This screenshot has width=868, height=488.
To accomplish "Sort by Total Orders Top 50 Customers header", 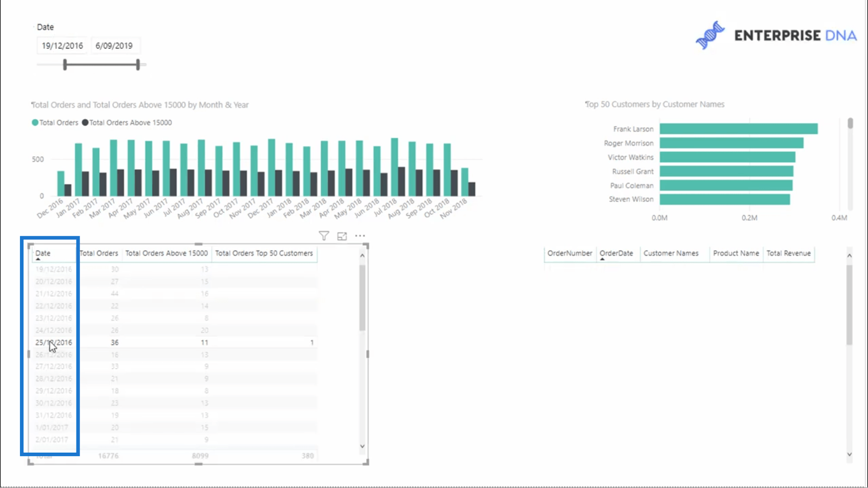I will 264,253.
